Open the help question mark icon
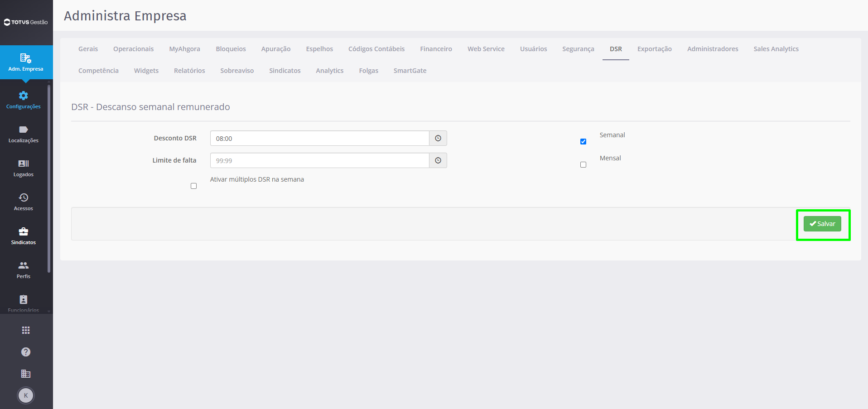Screen dimensions: 868x409 pyautogui.click(x=26, y=352)
